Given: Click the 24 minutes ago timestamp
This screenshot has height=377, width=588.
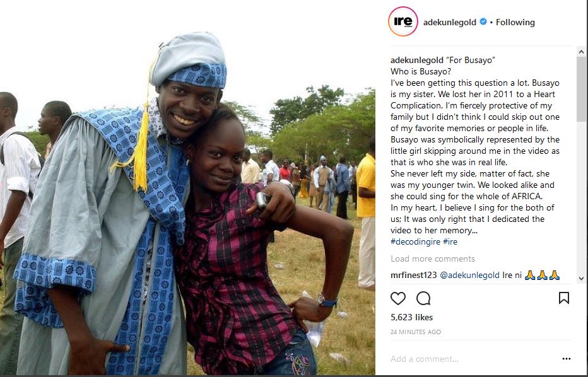Looking at the screenshot, I should 416,332.
